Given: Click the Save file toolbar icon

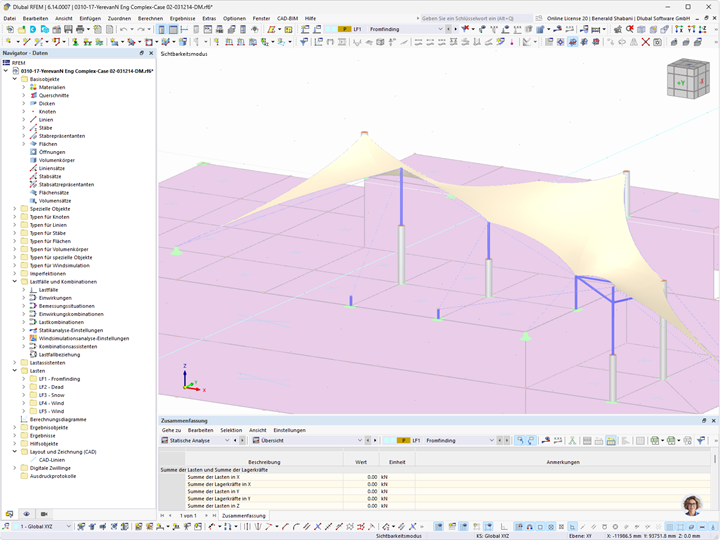Looking at the screenshot, I should 68,29.
